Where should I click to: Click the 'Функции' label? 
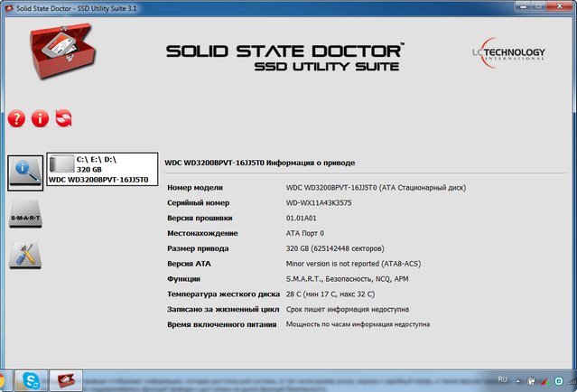tap(183, 279)
